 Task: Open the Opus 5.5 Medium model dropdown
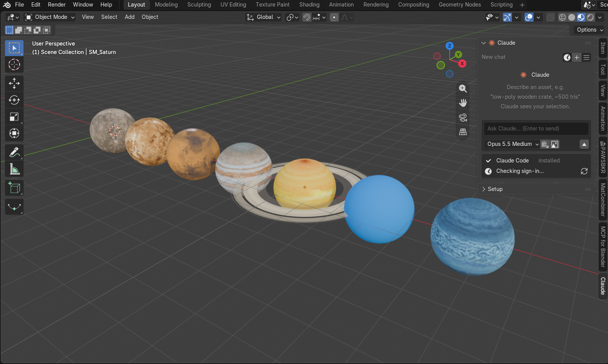(x=512, y=144)
